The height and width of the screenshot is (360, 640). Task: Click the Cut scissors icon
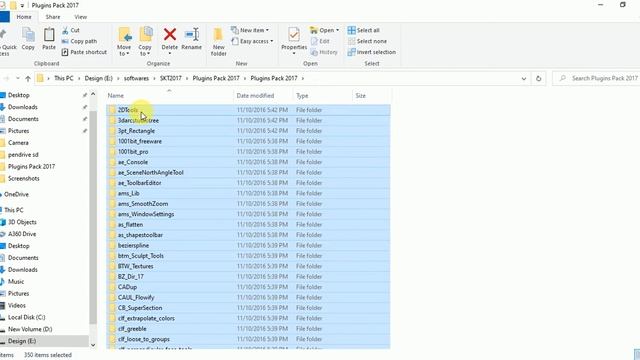pyautogui.click(x=65, y=30)
